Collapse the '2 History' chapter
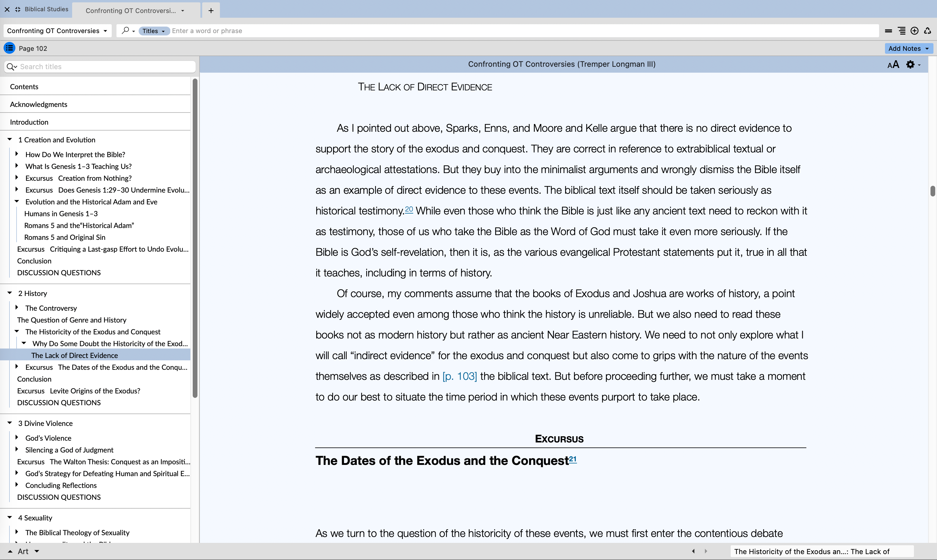 click(10, 293)
